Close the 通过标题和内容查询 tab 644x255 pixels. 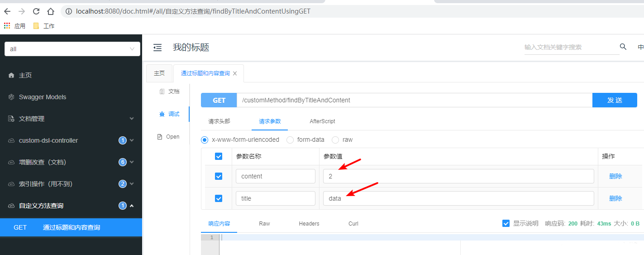click(x=235, y=73)
